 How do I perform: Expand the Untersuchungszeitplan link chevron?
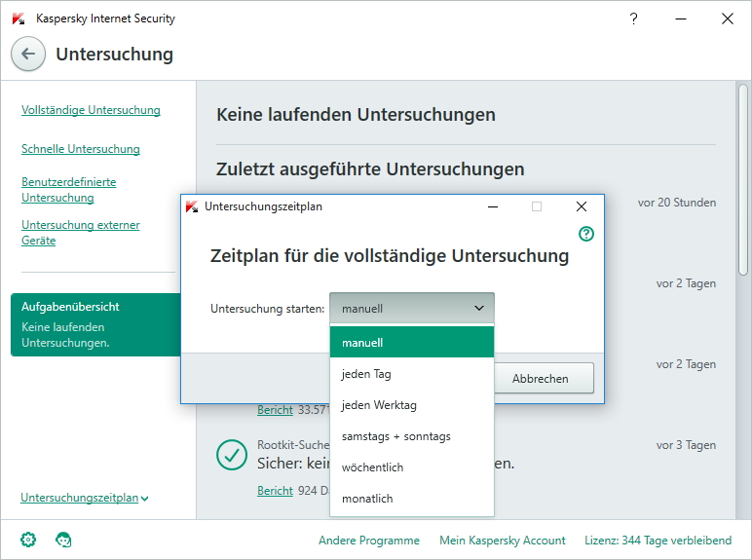tap(145, 499)
